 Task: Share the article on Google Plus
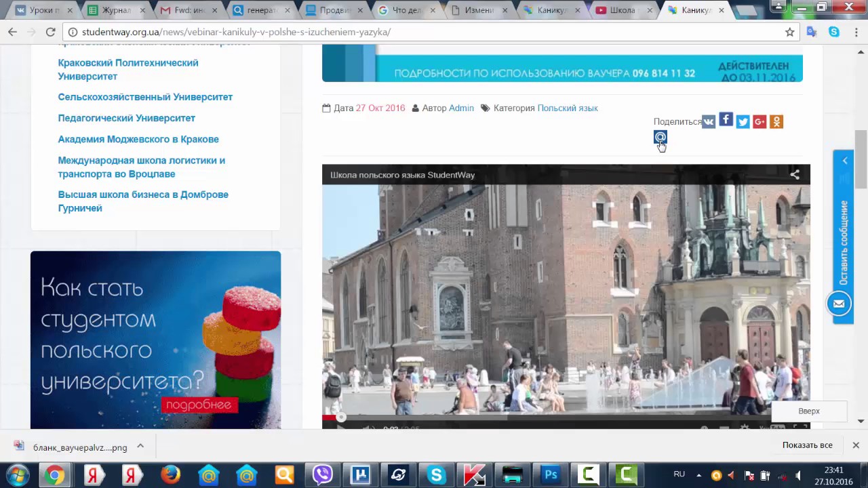pos(759,122)
